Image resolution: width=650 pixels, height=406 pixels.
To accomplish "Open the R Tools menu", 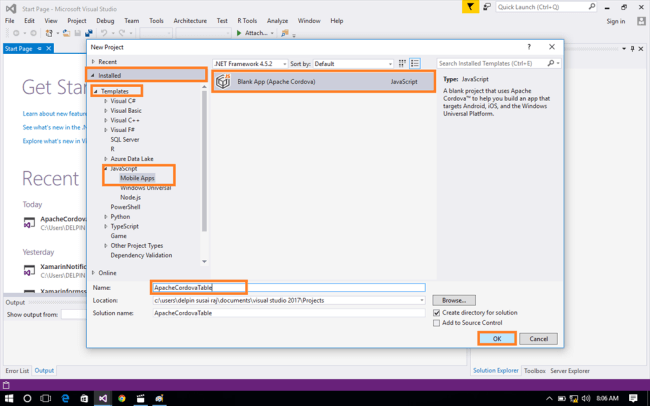I will [x=247, y=21].
